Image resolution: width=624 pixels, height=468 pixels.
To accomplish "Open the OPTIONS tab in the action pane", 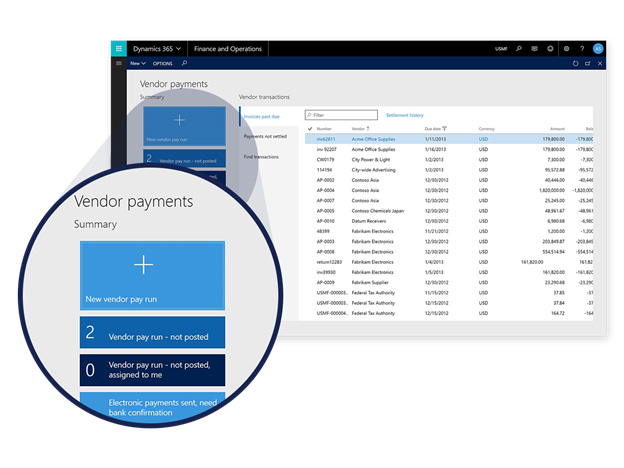I will [162, 63].
